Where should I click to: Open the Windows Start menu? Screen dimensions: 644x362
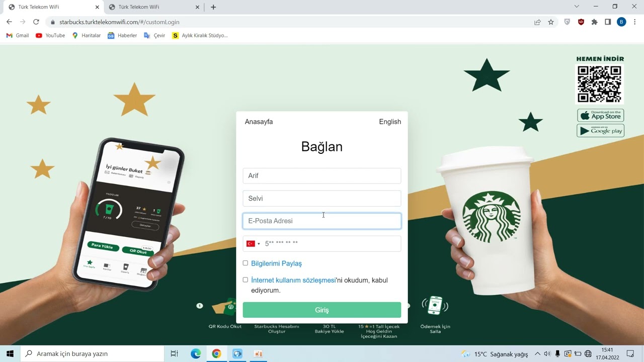10,354
